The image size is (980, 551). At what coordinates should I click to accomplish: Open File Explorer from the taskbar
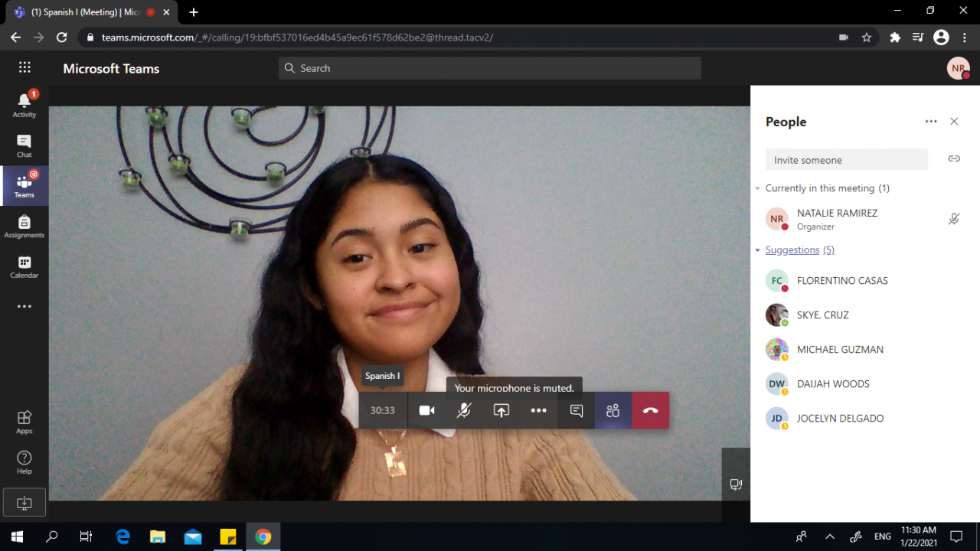[x=158, y=536]
